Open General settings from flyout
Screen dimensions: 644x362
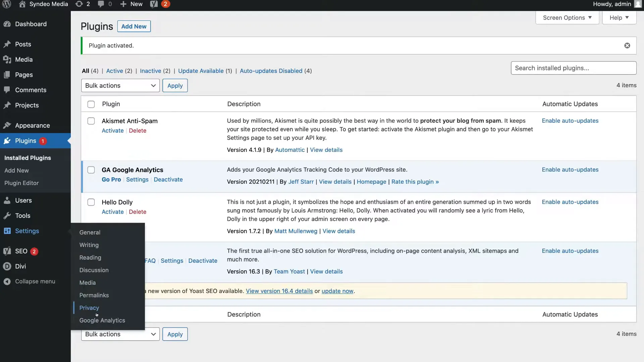90,232
